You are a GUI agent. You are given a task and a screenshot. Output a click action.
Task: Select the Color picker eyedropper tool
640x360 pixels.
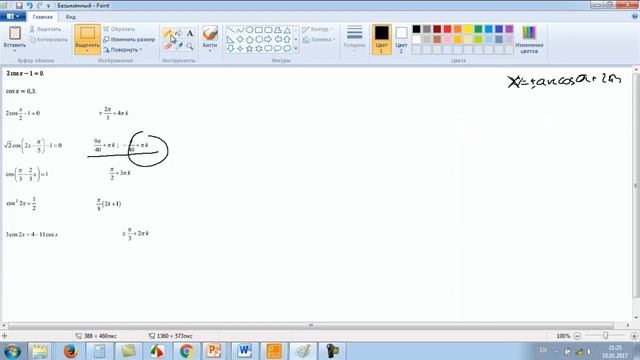click(x=179, y=46)
